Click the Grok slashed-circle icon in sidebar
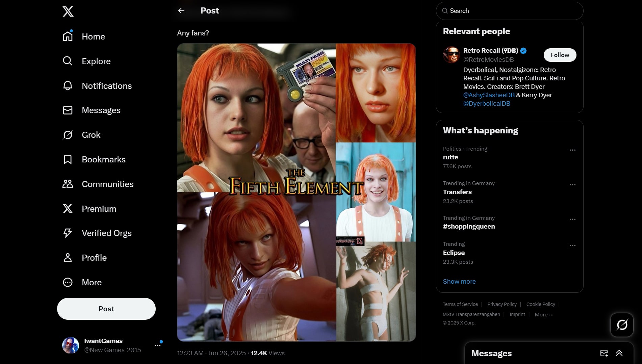The height and width of the screenshot is (364, 642). pos(68,135)
